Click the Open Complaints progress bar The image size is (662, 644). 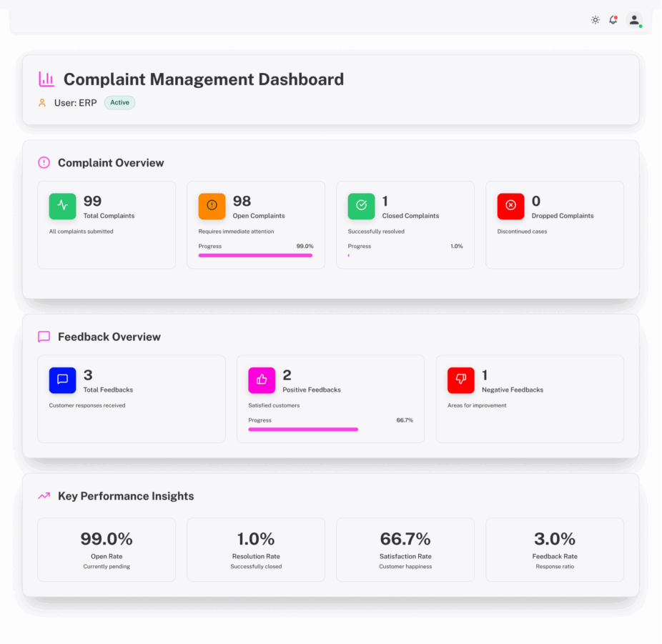point(255,255)
